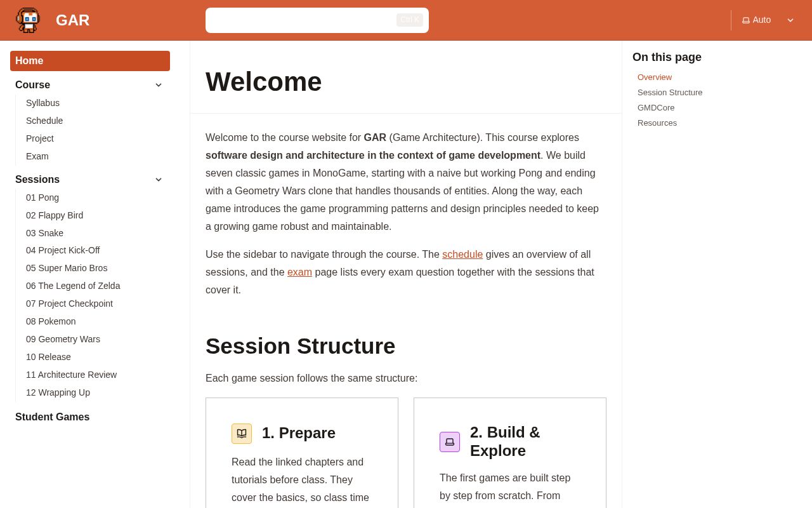Open the Student Games page

[52, 417]
